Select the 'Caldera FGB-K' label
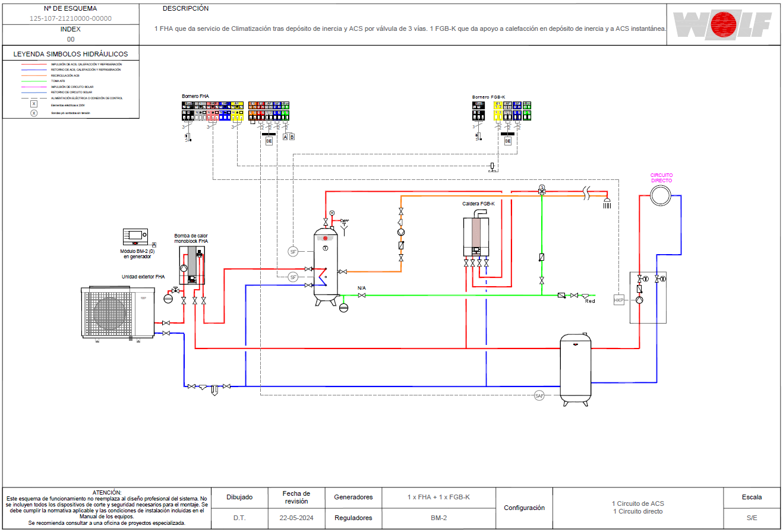The height and width of the screenshot is (532, 783). tap(479, 204)
